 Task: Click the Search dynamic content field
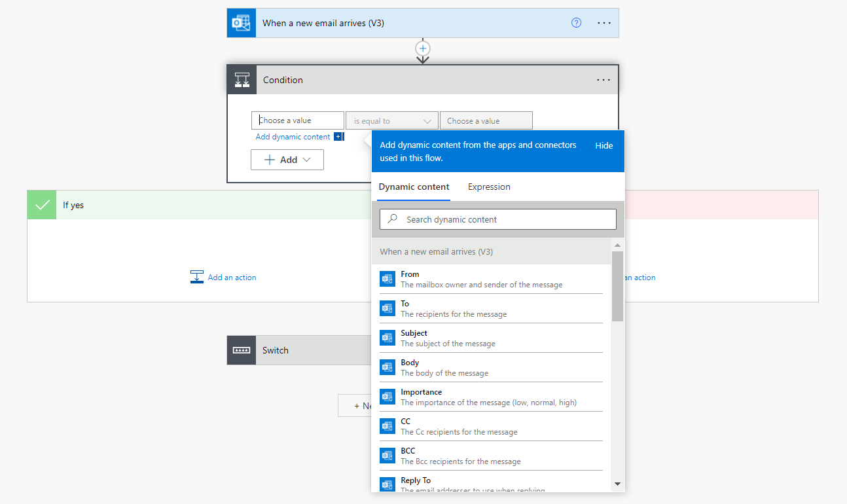click(497, 219)
